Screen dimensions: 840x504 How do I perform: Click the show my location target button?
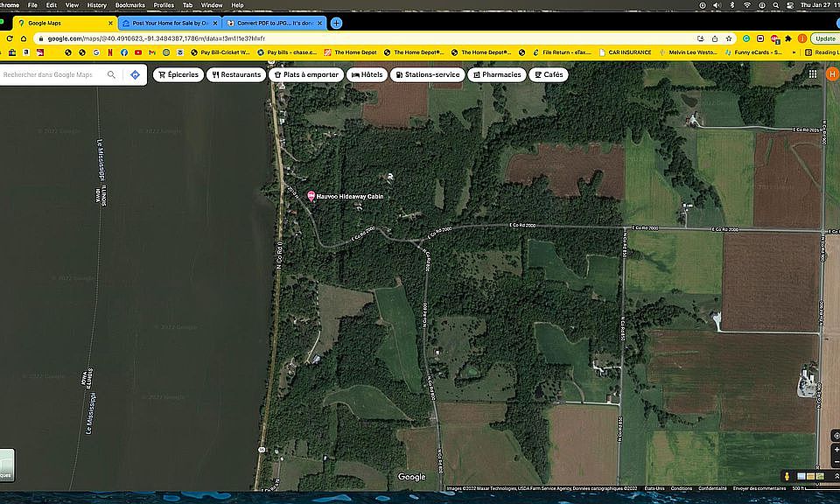pyautogui.click(x=836, y=435)
